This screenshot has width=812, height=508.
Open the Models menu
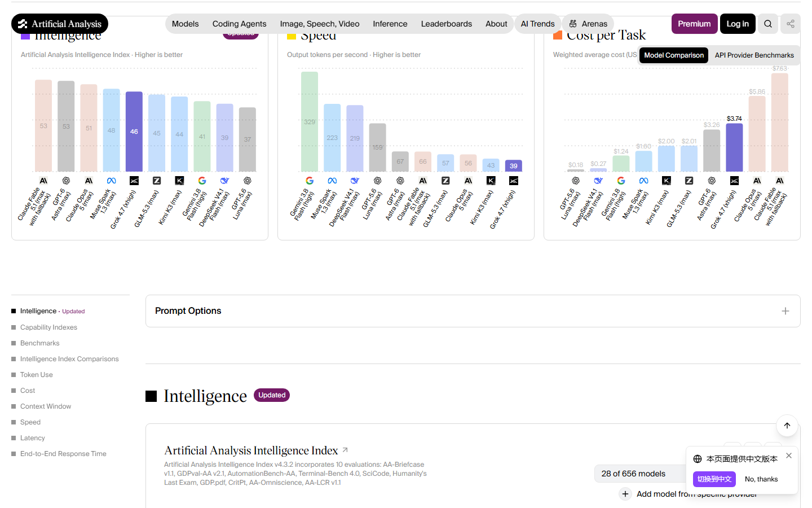(x=186, y=24)
